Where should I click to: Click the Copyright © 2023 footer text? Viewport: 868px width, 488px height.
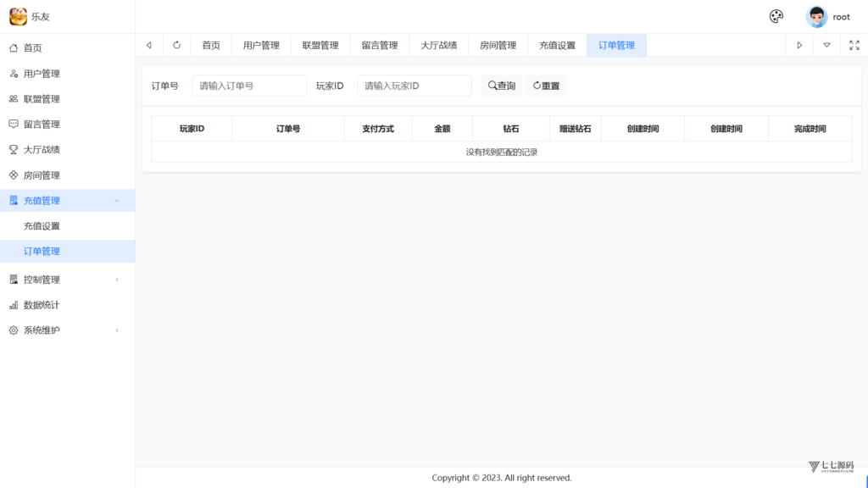click(x=502, y=478)
